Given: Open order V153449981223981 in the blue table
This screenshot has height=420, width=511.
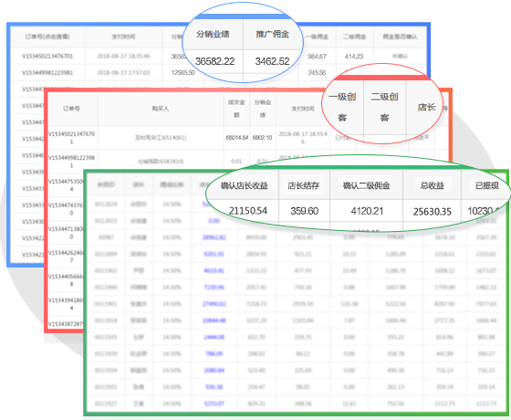Looking at the screenshot, I should pyautogui.click(x=47, y=72).
